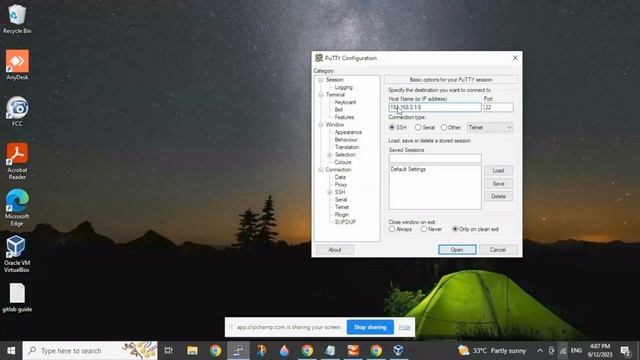Select Features in the category tree
This screenshot has width=640, height=360.
click(x=344, y=117)
